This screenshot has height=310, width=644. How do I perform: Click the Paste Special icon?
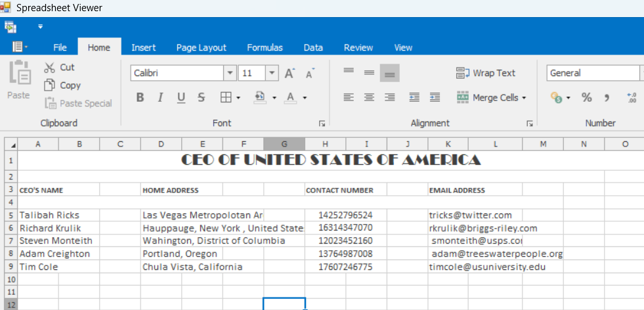(51, 103)
